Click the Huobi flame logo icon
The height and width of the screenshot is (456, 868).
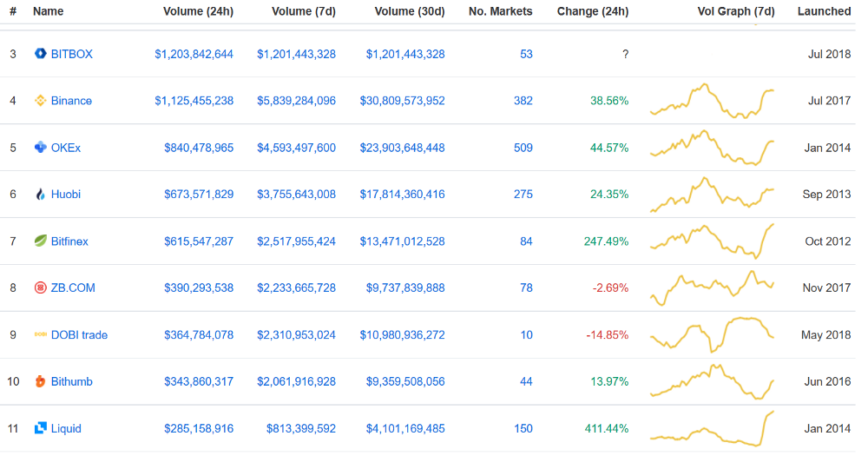pos(40,194)
